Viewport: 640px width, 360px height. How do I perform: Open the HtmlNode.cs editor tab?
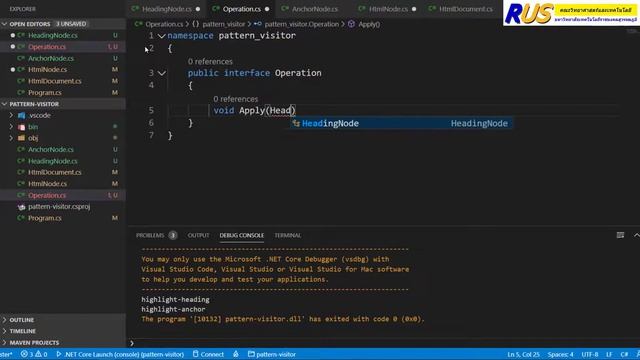click(x=388, y=9)
